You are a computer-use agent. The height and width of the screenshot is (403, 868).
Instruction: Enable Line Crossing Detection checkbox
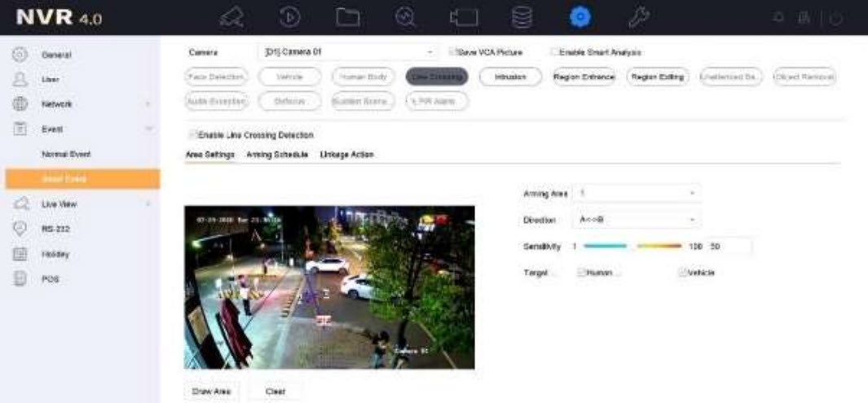[193, 135]
